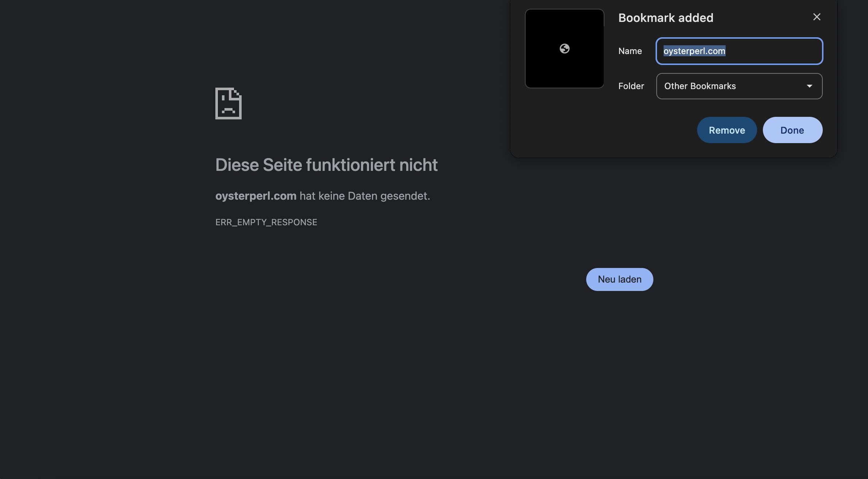868x479 pixels.
Task: Confirm bookmark with the Done button
Action: 792,130
